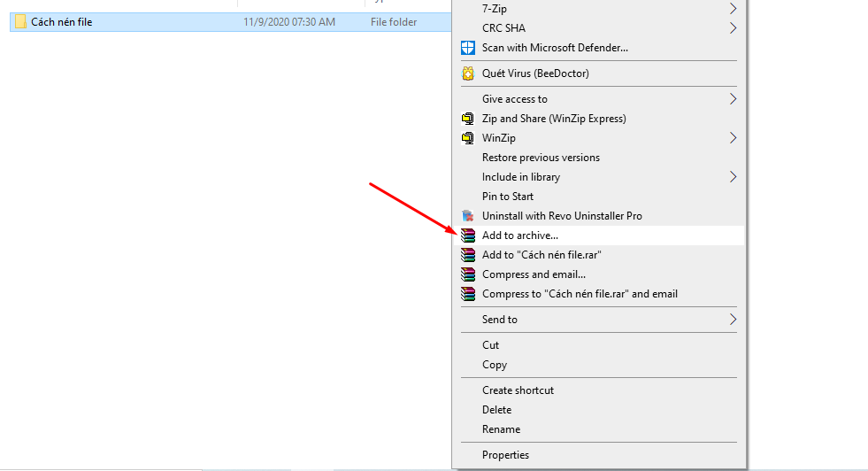The width and height of the screenshot is (868, 471).
Task: Expand the Include in library submenu arrow
Action: click(x=733, y=177)
